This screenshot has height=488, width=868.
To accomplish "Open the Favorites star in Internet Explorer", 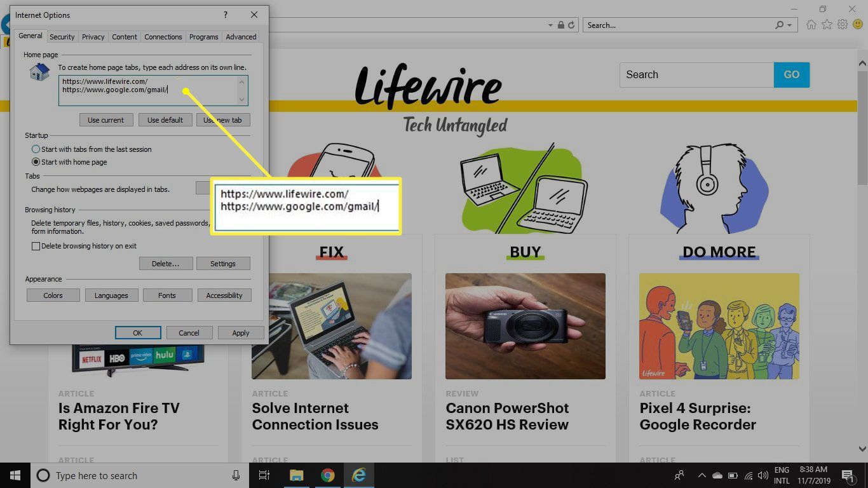I will [x=827, y=25].
